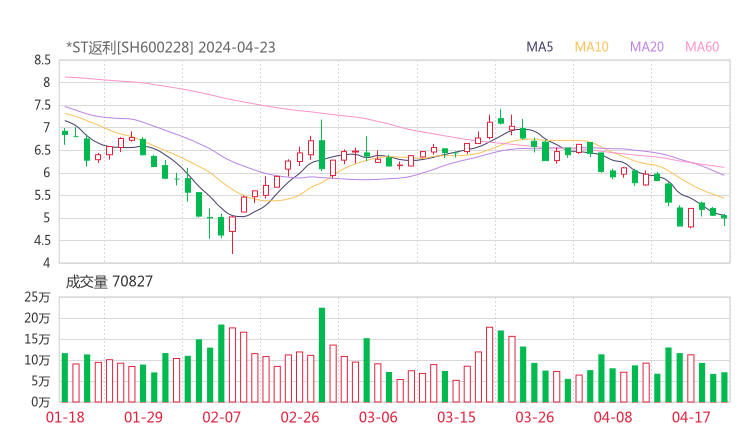This screenshot has width=740, height=440.
Task: Click the 01-18 date label
Action: click(x=65, y=417)
